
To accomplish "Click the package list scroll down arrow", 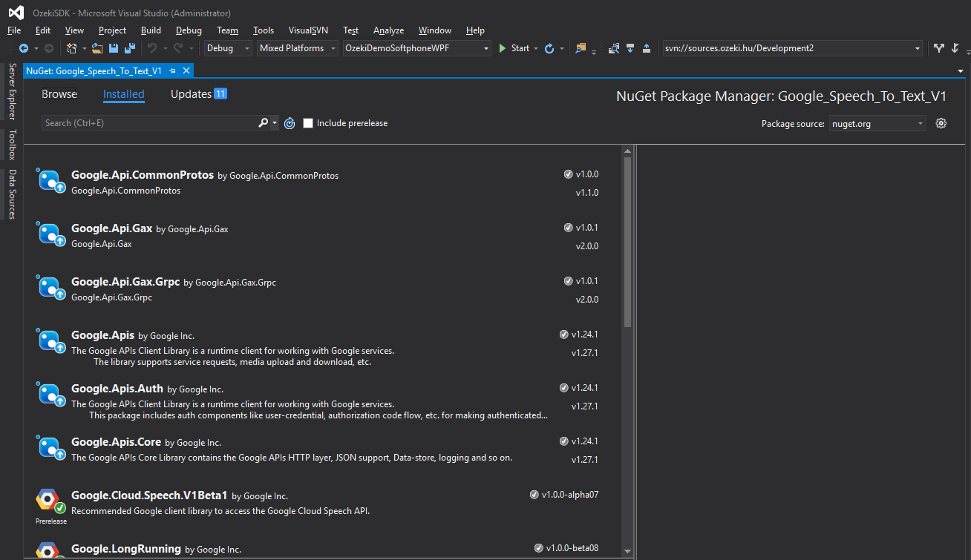I will [x=628, y=552].
